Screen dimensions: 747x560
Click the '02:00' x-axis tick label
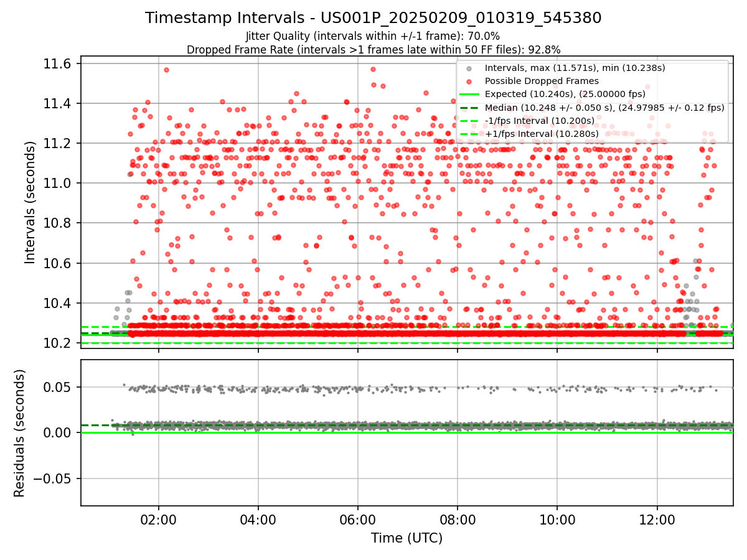coord(158,519)
